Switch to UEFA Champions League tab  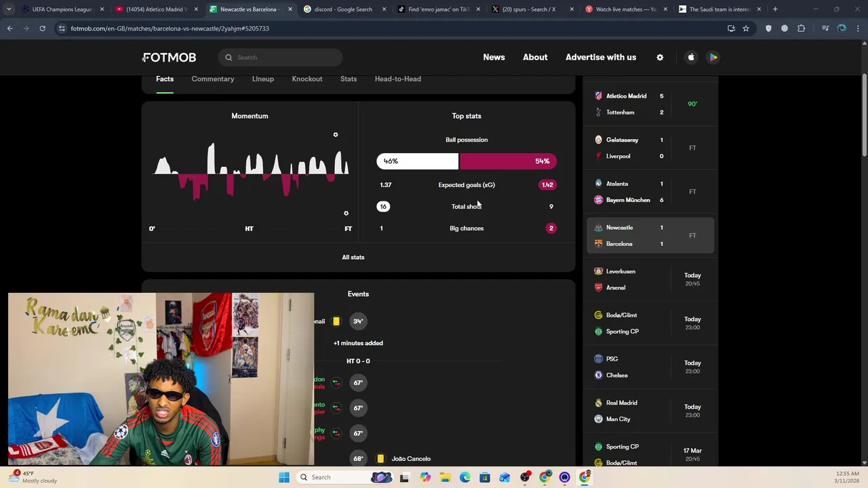coord(61,9)
